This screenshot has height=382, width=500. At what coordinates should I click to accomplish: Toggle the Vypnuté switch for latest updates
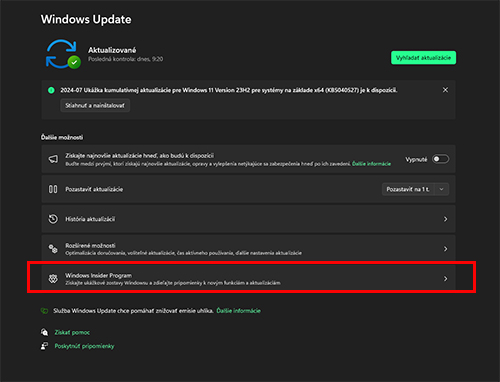tap(440, 159)
